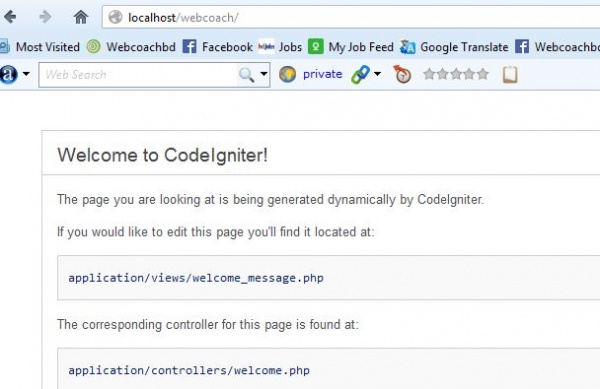Click the Ask toolbar 'a' logo
Viewport: 600px width, 389px height.
(8, 74)
